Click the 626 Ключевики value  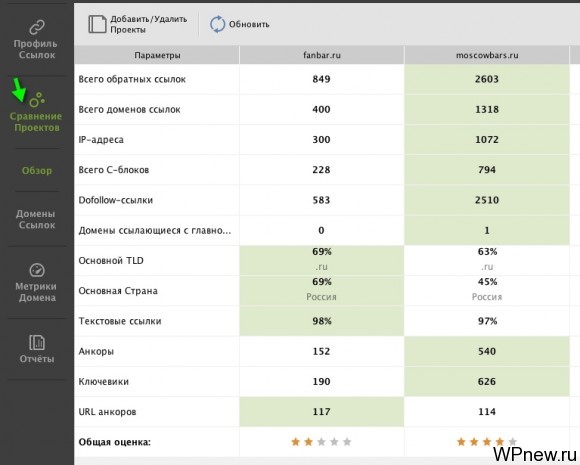point(487,382)
